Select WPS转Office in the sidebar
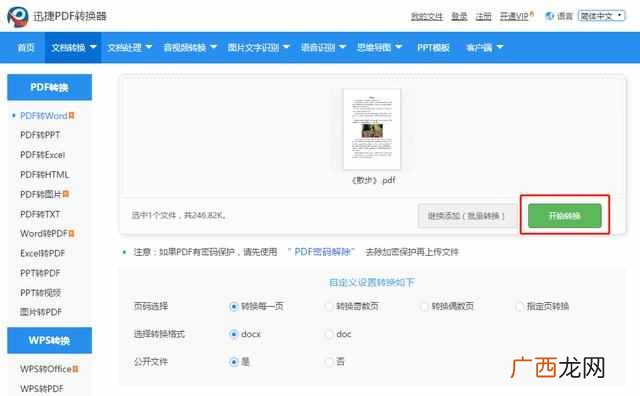The height and width of the screenshot is (396, 640). coord(46,369)
